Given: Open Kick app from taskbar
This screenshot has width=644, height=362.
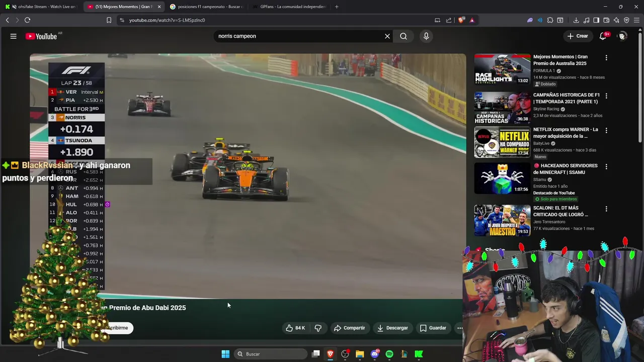Looking at the screenshot, I should pyautogui.click(x=419, y=354).
